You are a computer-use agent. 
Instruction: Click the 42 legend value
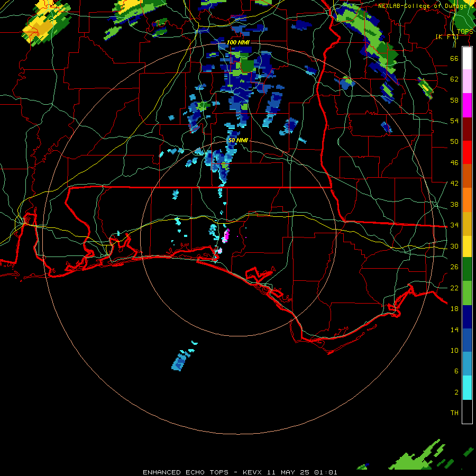[454, 184]
